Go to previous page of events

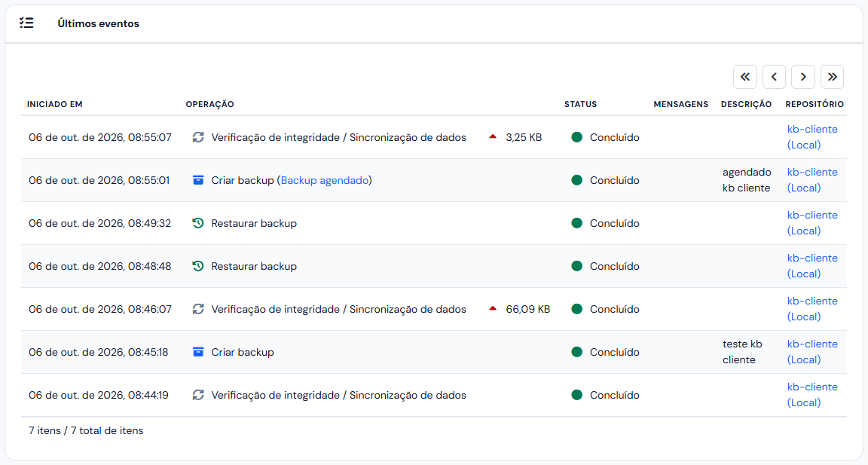(x=774, y=77)
